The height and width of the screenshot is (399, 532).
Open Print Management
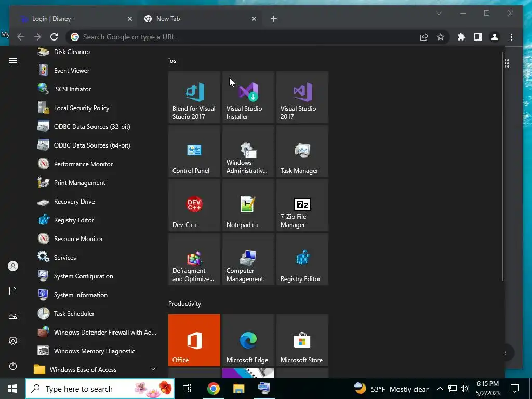(x=95, y=182)
